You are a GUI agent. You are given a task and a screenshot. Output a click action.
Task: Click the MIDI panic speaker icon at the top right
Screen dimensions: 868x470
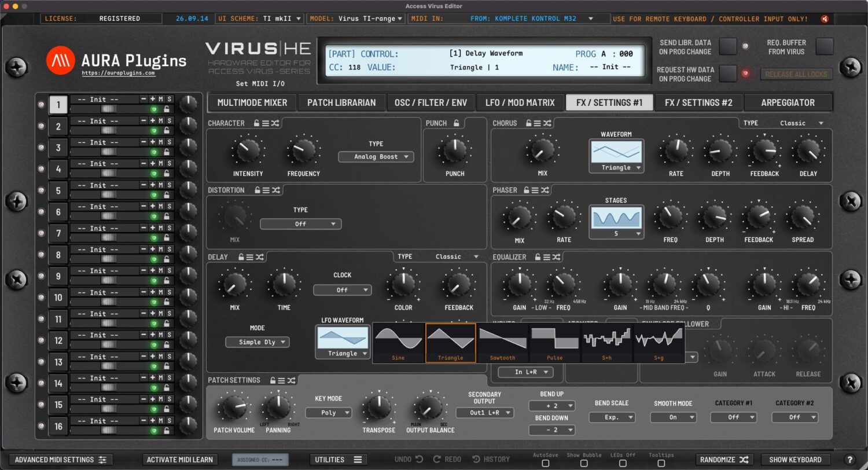[x=825, y=19]
